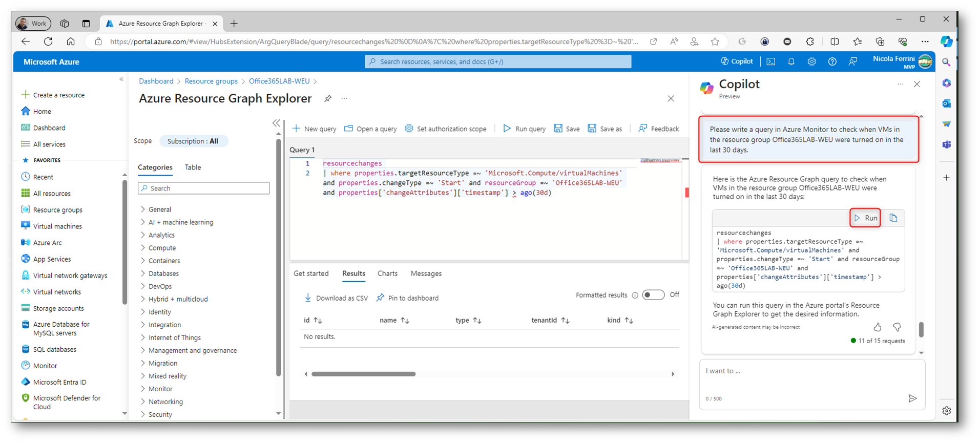Expand the Containers category
This screenshot has width=980, height=444.
143,260
